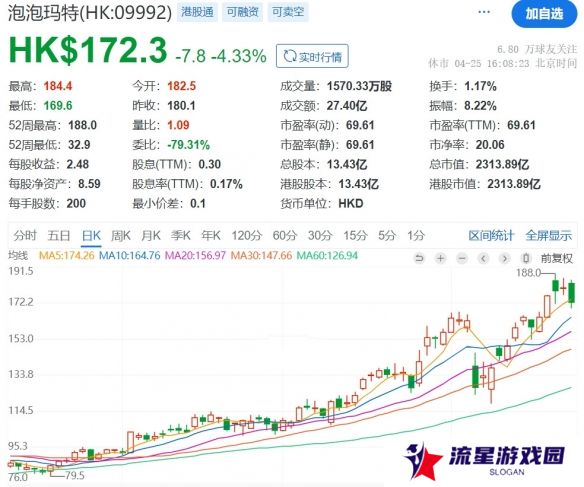
Task: Click the 成交量 value 1570.33万股
Action: [359, 86]
